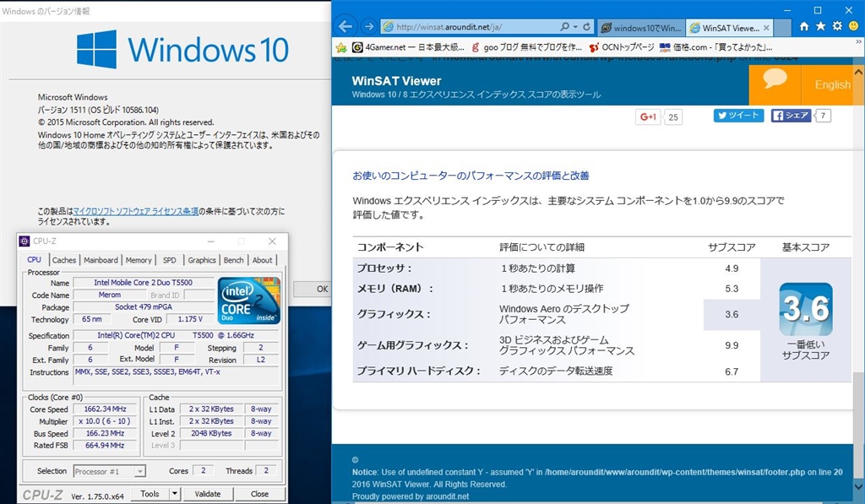This screenshot has width=865, height=504.
Task: Close the WinSAT Viewer browser tab
Action: click(x=766, y=28)
